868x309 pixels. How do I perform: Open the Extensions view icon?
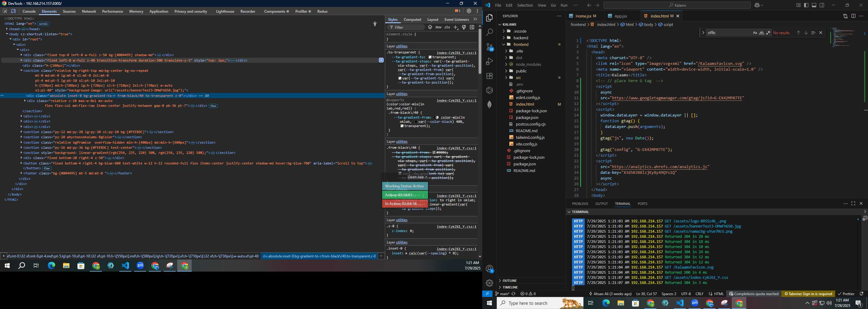pos(489,76)
